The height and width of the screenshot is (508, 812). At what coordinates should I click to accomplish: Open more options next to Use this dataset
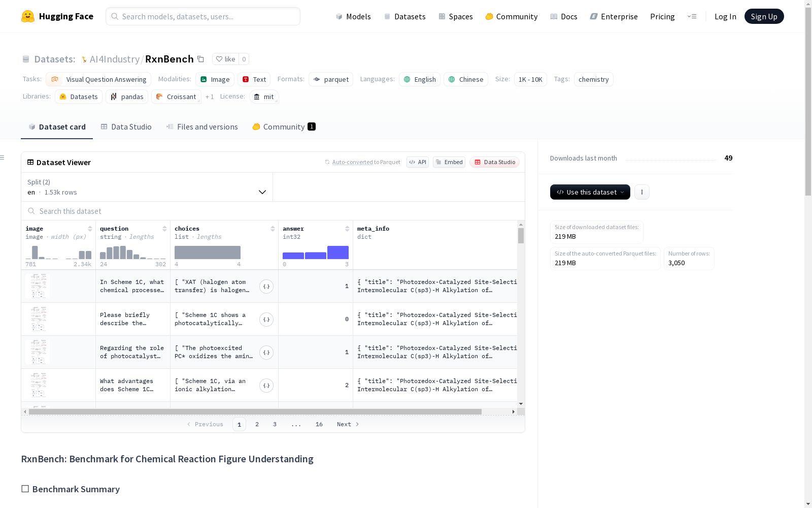tap(642, 192)
